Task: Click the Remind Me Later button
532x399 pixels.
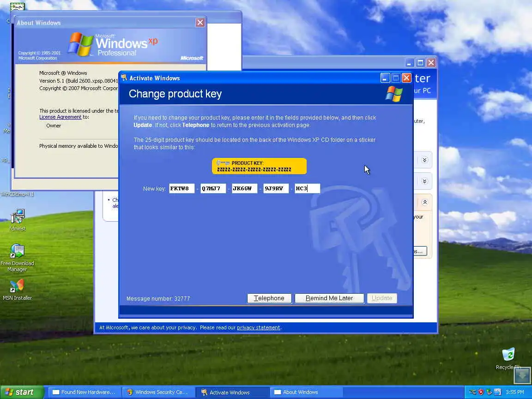Action: pos(329,298)
